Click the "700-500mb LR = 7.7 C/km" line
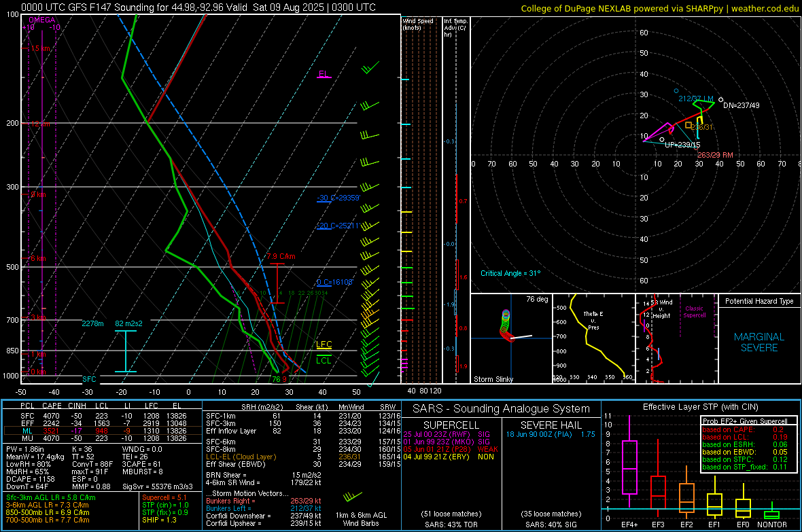The height and width of the screenshot is (532, 802). coord(48,520)
